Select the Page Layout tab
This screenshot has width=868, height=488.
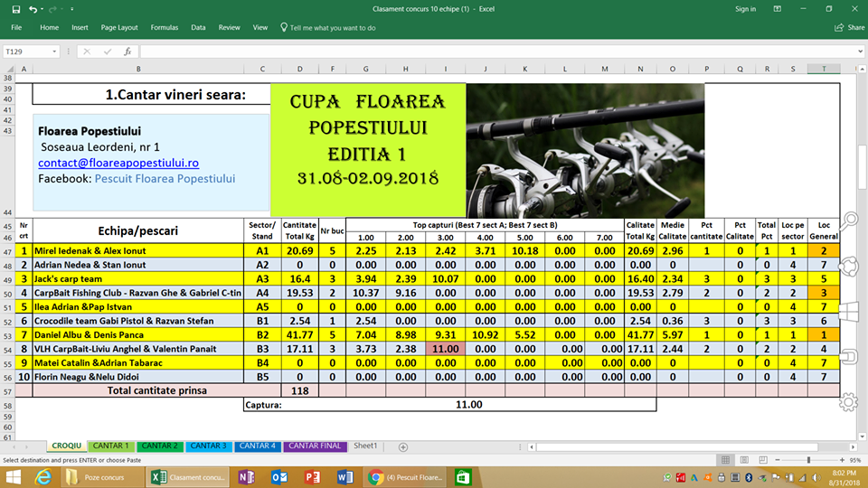coord(119,28)
